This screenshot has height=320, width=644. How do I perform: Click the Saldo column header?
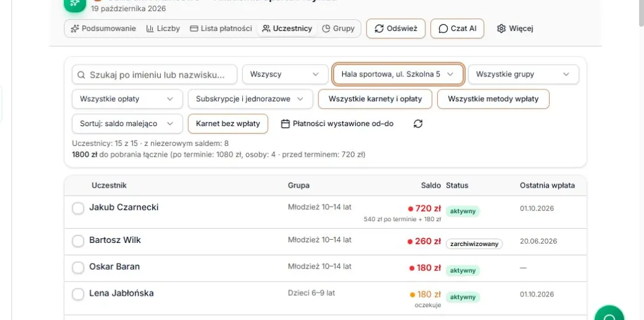[x=431, y=185]
